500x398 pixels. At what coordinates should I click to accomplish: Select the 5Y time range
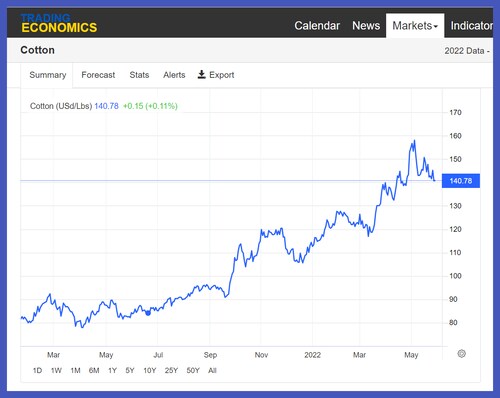130,370
